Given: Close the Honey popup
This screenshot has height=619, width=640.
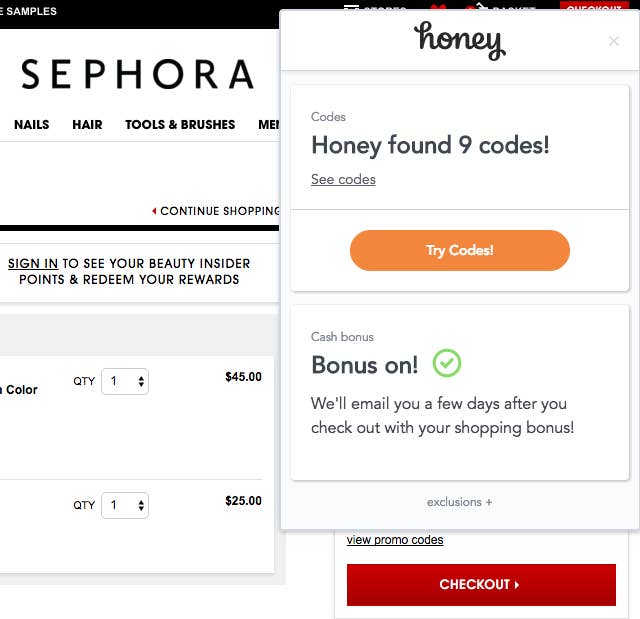Looking at the screenshot, I should pyautogui.click(x=614, y=41).
